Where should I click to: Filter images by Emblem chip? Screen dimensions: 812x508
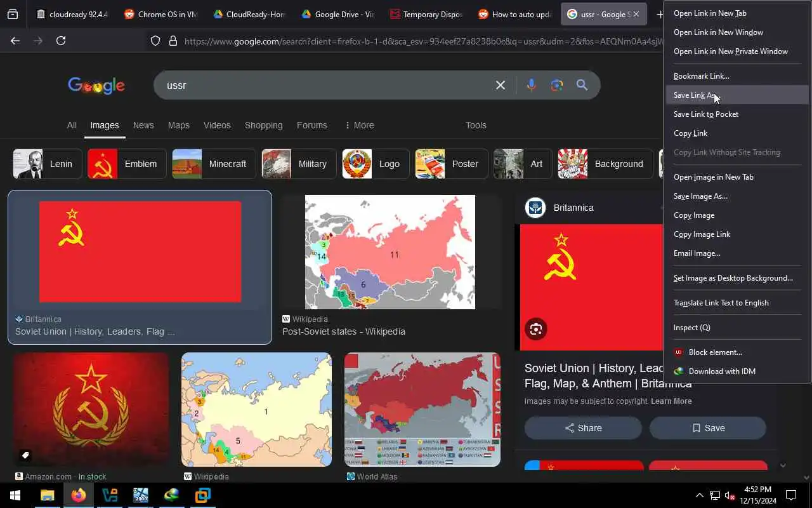coord(127,164)
